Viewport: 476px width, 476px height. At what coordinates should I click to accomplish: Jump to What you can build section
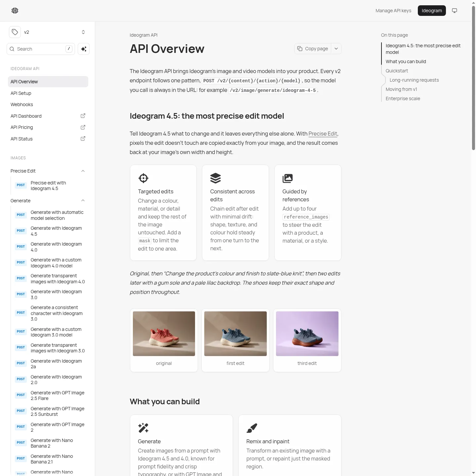[406, 61]
